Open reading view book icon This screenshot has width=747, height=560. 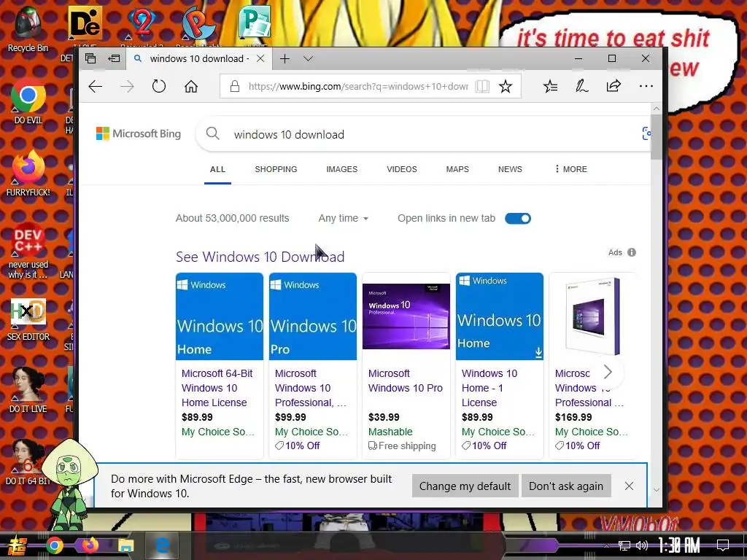[x=482, y=86]
